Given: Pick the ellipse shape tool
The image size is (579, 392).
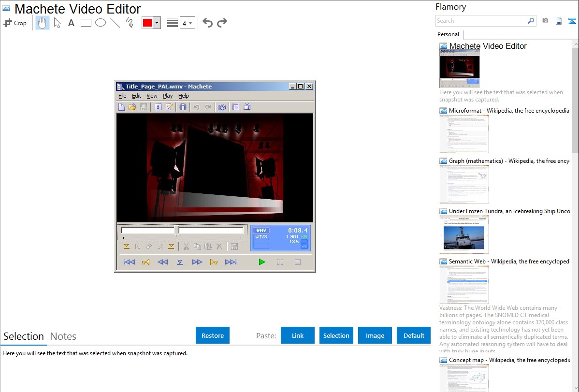Looking at the screenshot, I should pyautogui.click(x=100, y=23).
